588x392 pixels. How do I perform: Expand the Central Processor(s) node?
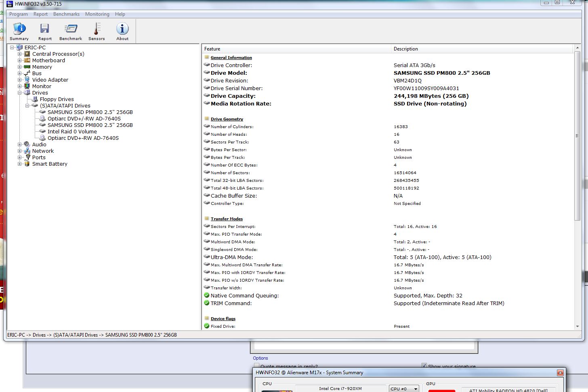click(19, 54)
